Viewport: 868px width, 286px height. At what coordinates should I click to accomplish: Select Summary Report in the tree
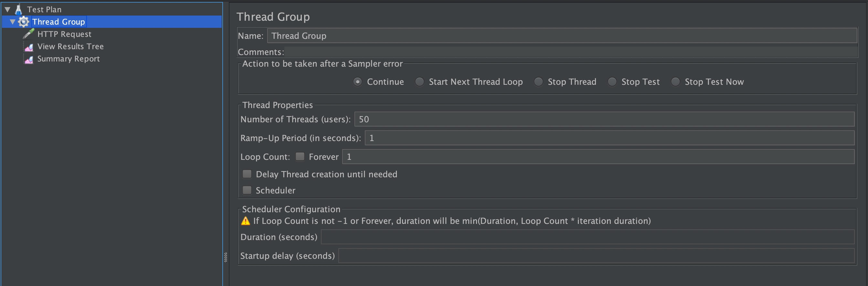point(69,59)
